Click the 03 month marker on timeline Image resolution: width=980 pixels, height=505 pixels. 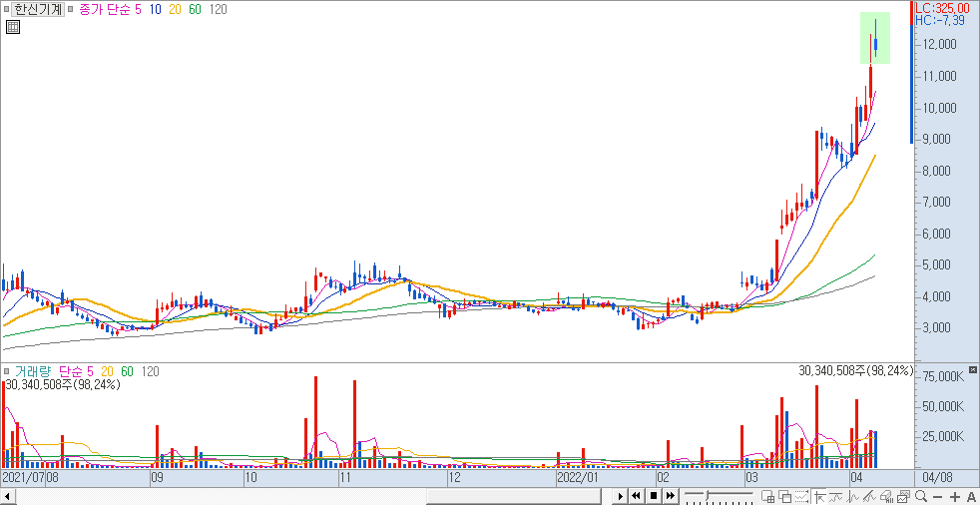click(752, 478)
